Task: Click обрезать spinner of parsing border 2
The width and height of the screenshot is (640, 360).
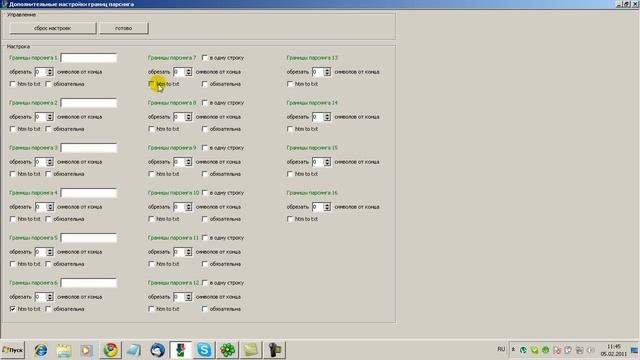Action: click(x=44, y=117)
